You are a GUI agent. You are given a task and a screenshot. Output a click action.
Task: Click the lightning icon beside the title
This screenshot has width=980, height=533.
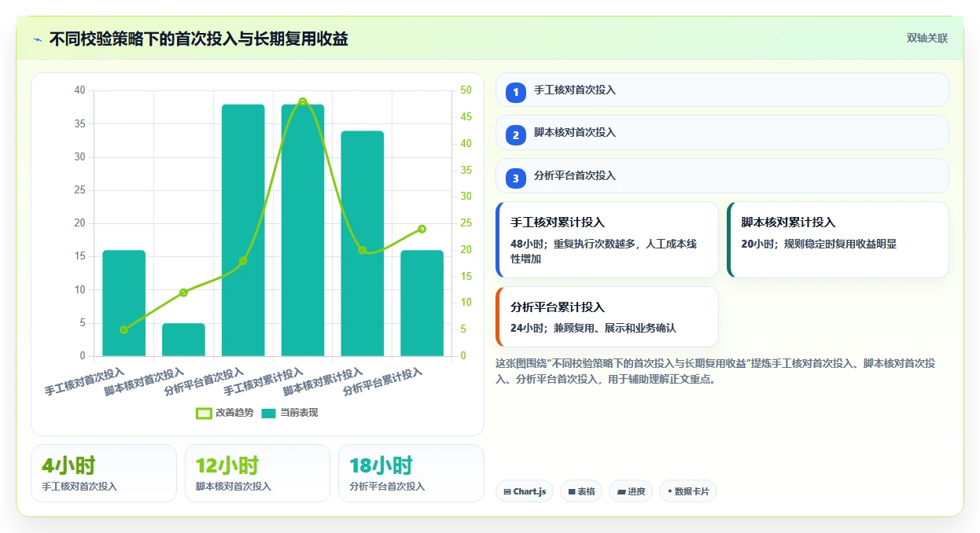[37, 39]
